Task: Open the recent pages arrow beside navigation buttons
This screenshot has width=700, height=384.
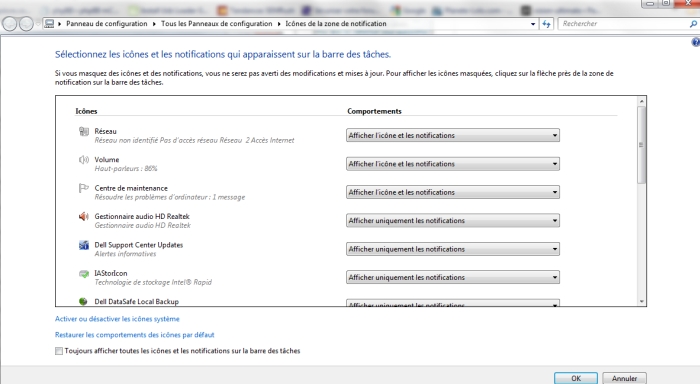Action: (x=38, y=24)
